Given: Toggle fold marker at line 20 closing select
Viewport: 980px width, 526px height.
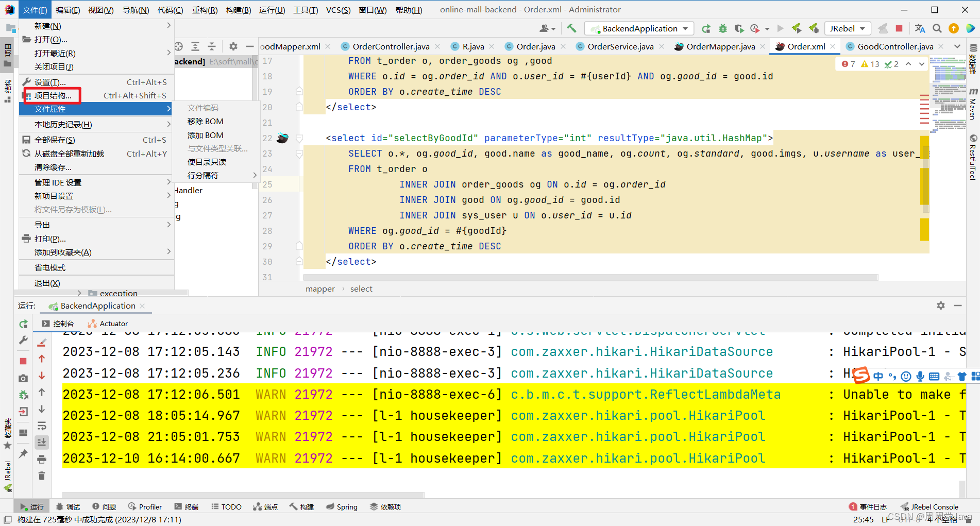Looking at the screenshot, I should click(299, 107).
